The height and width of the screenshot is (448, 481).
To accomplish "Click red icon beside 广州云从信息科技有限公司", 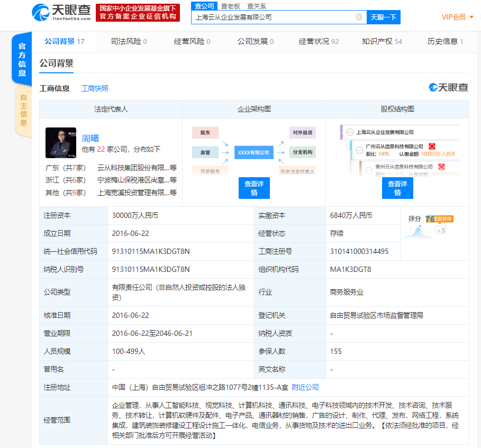I will pyautogui.click(x=432, y=147).
